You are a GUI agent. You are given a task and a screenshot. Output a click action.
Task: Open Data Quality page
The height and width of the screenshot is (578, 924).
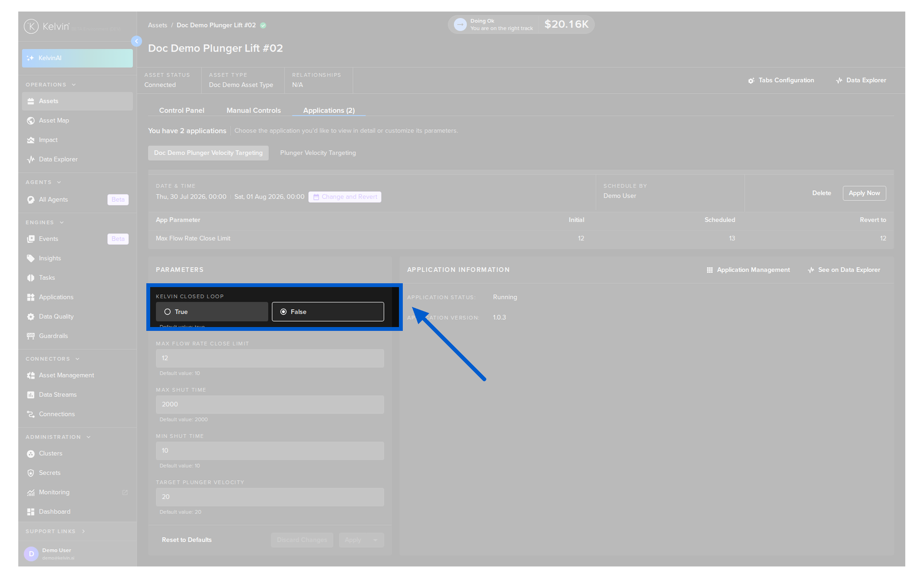[x=77, y=316]
